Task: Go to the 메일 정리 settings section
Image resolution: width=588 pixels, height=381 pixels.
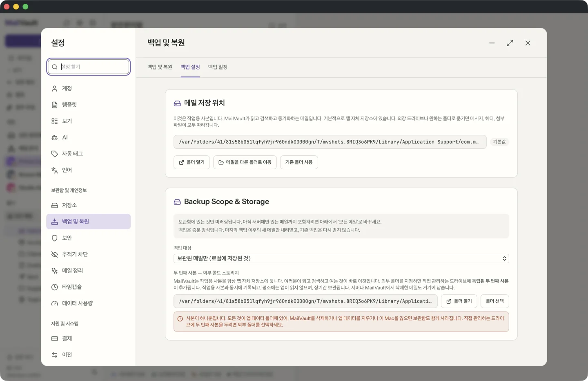Action: tap(88, 271)
